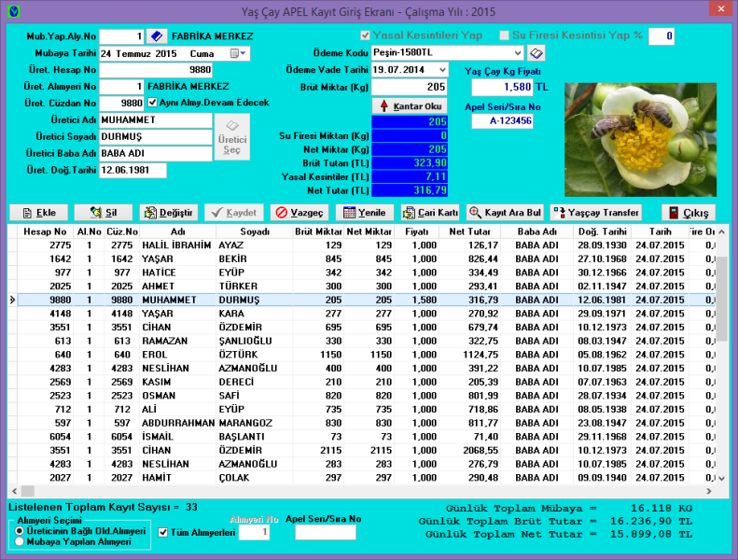Open the Kayıt Ara Bul search
Screen dimensions: 738x560
(x=505, y=213)
